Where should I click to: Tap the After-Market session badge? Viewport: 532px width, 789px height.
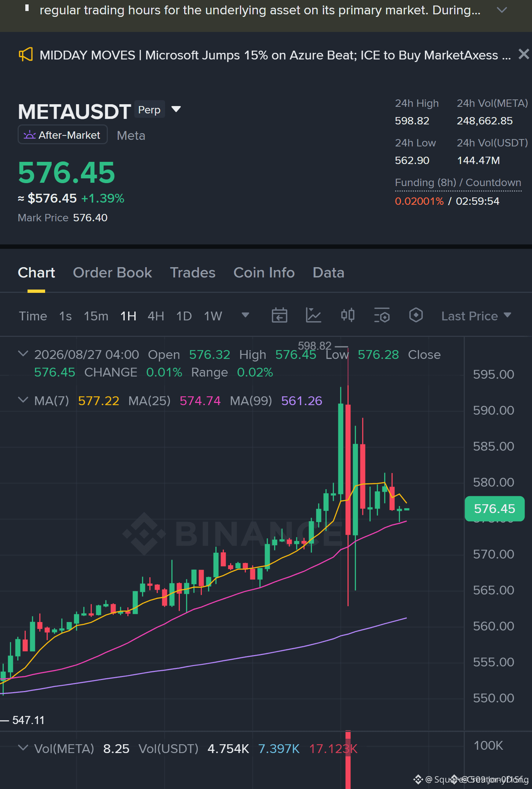pyautogui.click(x=62, y=135)
